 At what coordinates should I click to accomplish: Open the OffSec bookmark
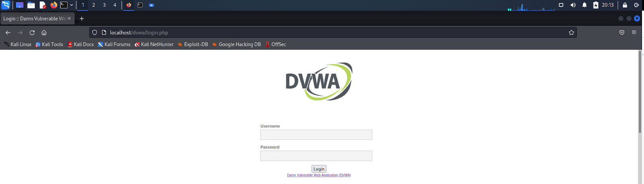(275, 45)
